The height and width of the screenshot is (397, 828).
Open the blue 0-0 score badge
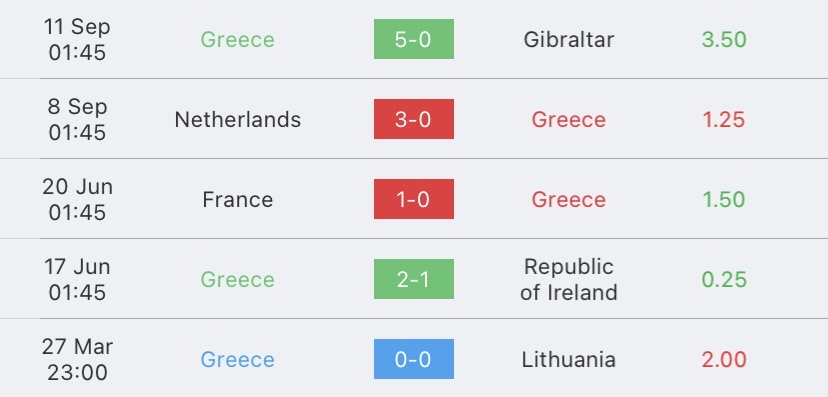413,359
